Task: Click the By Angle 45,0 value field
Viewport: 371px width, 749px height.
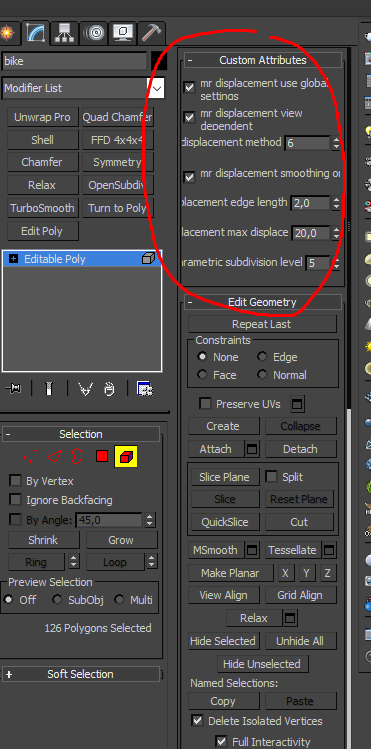Action: point(109,520)
